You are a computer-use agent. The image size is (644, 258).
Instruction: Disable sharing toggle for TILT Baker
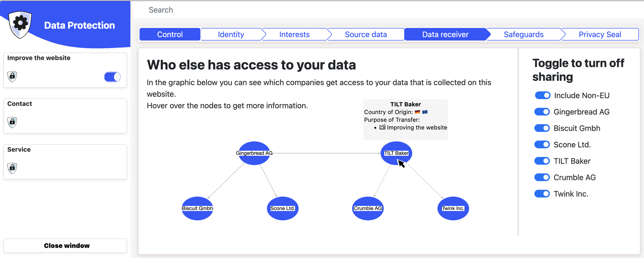[542, 161]
